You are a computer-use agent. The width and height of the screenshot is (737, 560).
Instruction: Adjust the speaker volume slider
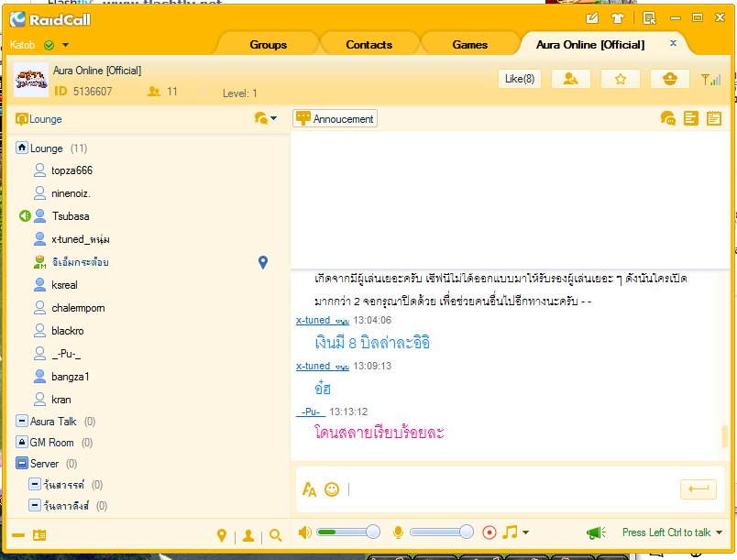pyautogui.click(x=348, y=533)
